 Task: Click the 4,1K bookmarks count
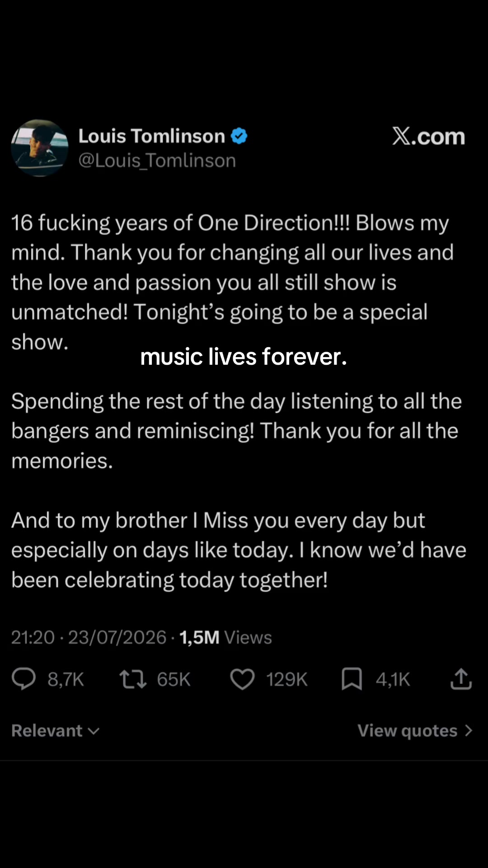[x=393, y=679]
